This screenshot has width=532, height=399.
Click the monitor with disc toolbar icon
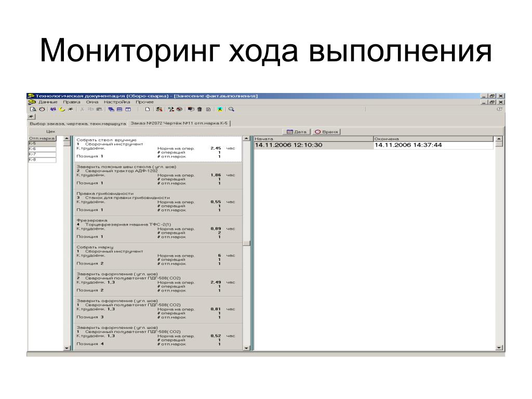click(x=191, y=109)
